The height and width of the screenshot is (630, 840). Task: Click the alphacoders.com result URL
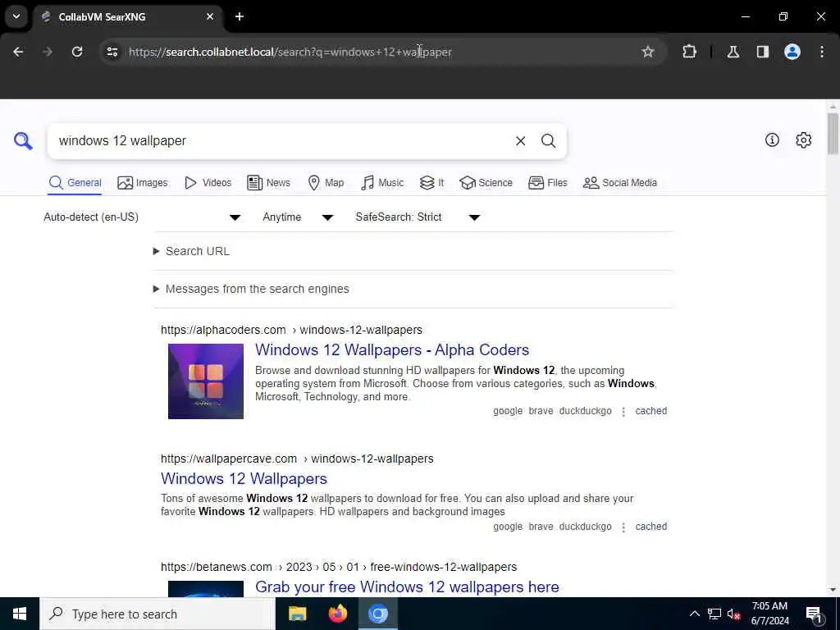(291, 330)
